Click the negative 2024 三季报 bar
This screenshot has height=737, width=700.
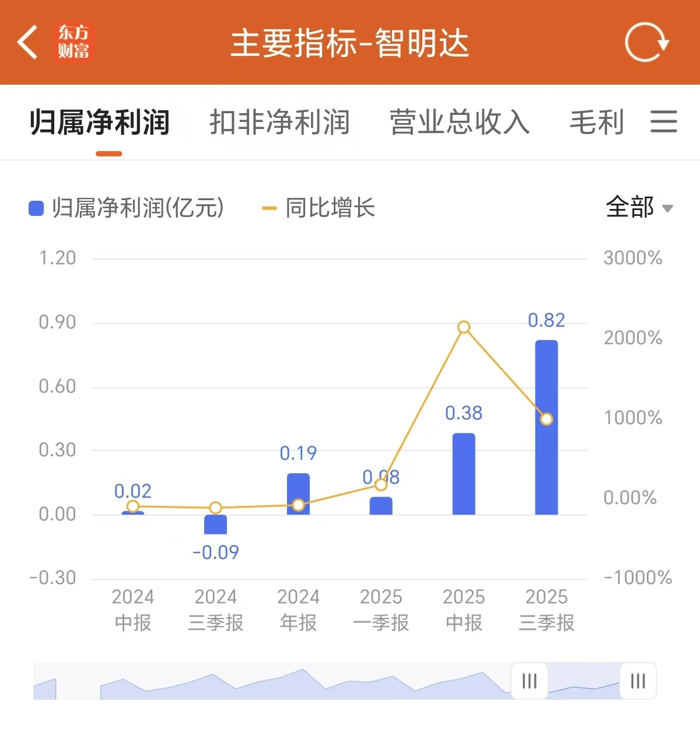click(x=215, y=525)
